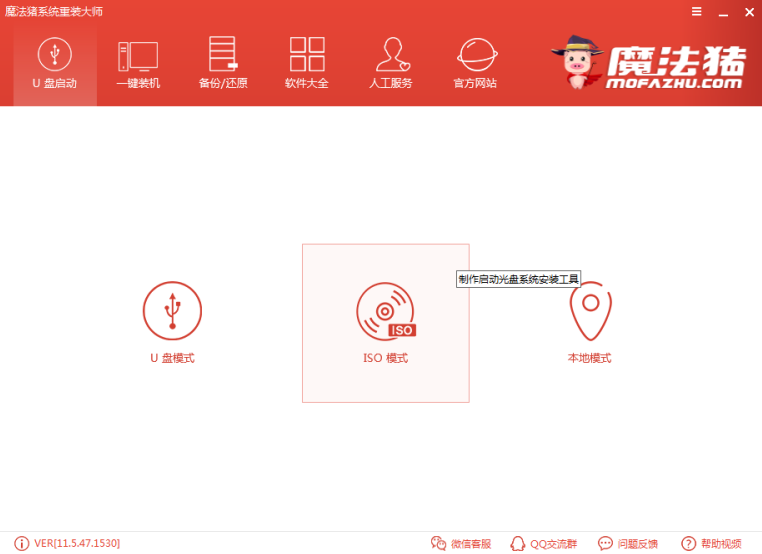Open 备份/还原 section

coord(223,63)
